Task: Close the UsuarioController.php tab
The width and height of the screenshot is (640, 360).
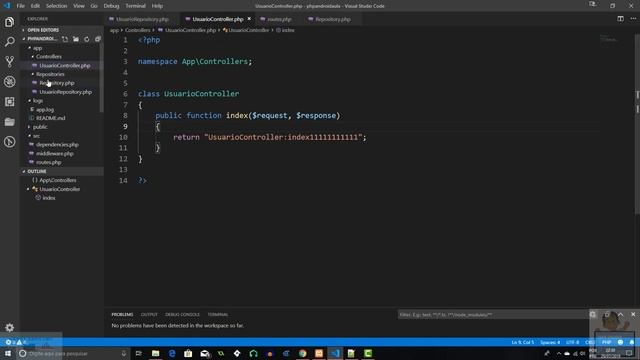Action: [249, 19]
